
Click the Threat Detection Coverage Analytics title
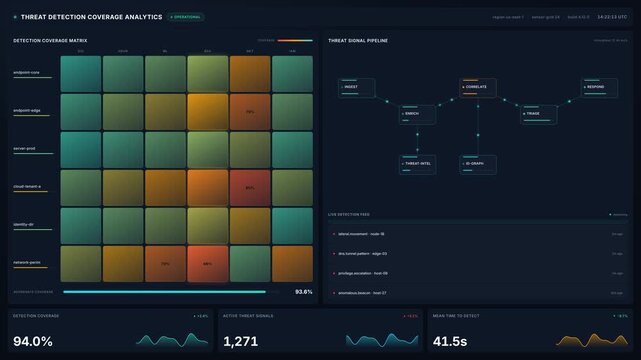(92, 17)
